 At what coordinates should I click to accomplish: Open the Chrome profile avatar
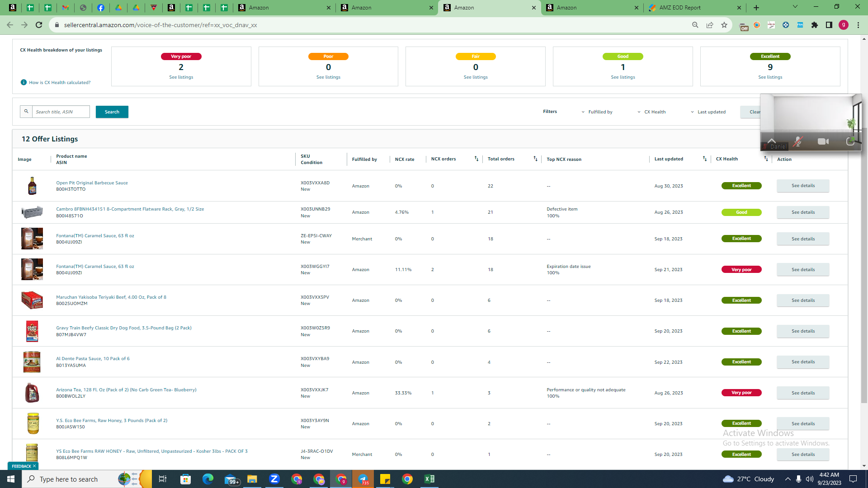pos(844,25)
